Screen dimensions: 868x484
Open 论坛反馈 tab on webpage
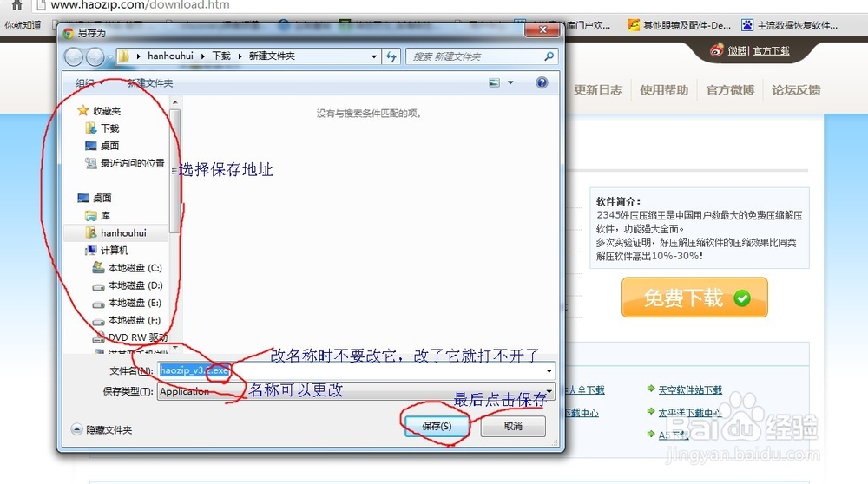click(x=796, y=89)
